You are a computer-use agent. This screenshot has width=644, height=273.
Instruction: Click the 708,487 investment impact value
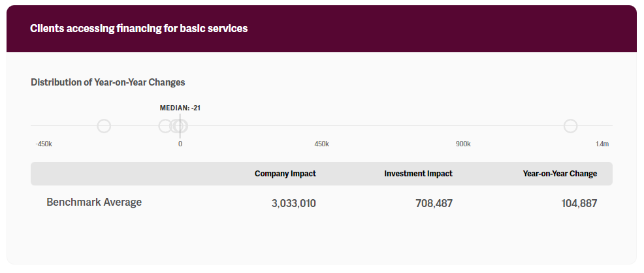point(434,204)
